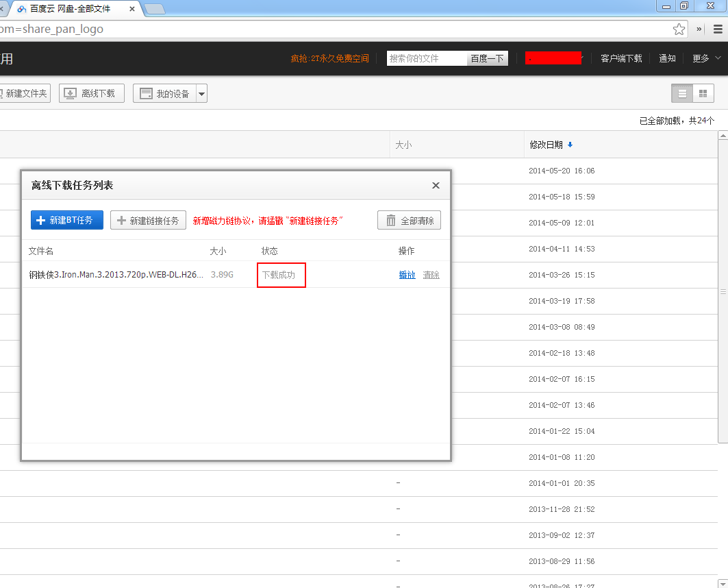Open Chrome hamburger menu

point(718,29)
